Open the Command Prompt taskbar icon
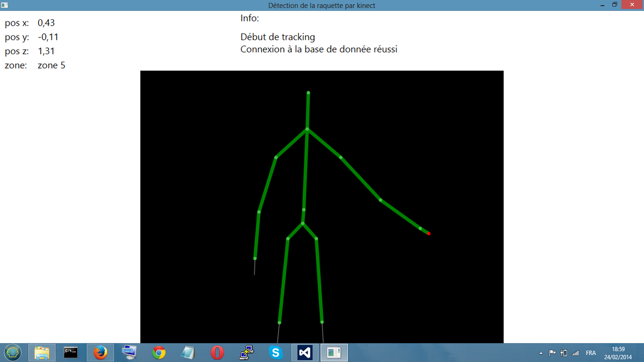The height and width of the screenshot is (362, 644). [x=71, y=352]
